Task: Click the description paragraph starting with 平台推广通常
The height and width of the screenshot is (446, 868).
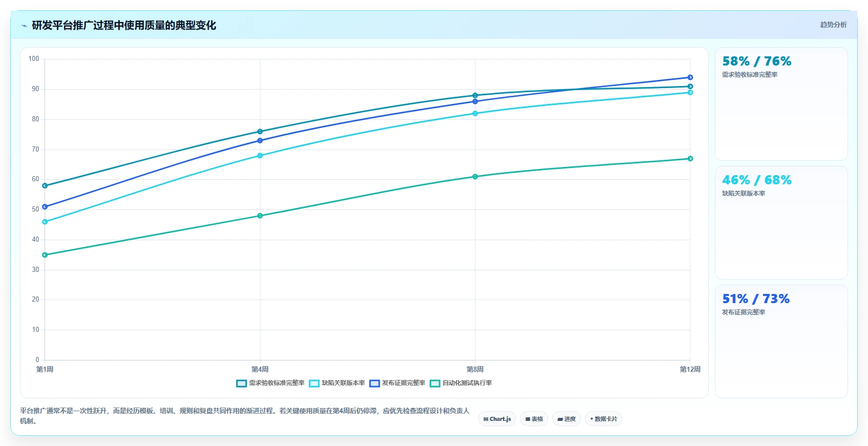Action: (x=245, y=416)
